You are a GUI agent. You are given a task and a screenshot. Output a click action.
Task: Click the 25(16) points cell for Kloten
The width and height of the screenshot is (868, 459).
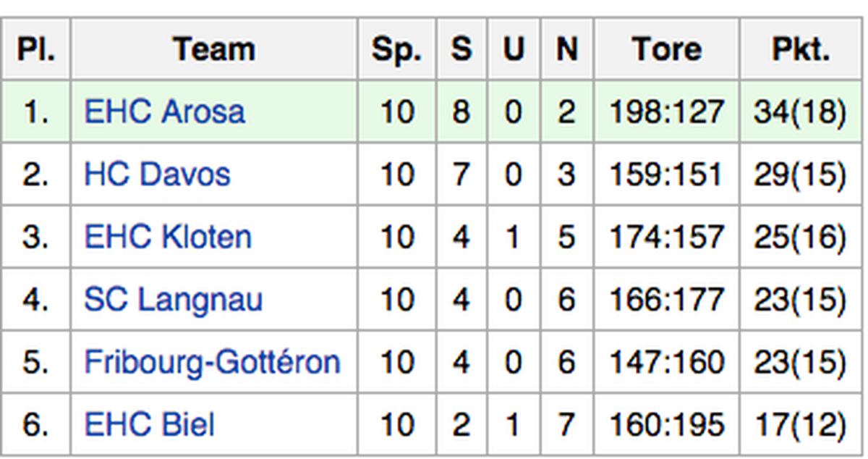pos(801,237)
